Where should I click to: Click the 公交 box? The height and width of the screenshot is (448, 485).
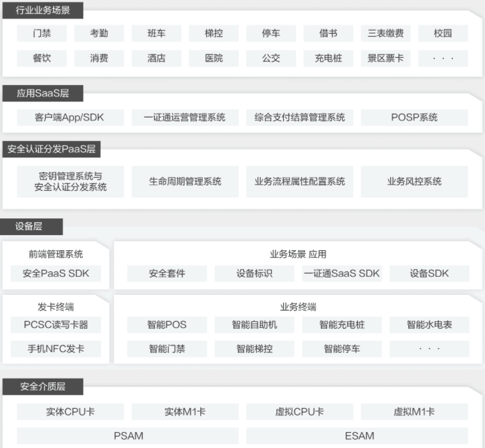271,58
